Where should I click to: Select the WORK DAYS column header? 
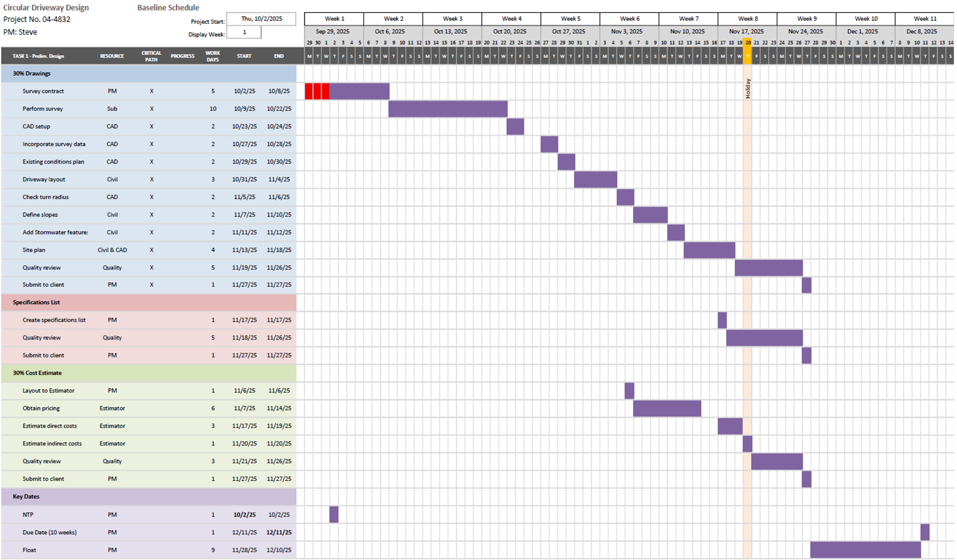pos(212,56)
